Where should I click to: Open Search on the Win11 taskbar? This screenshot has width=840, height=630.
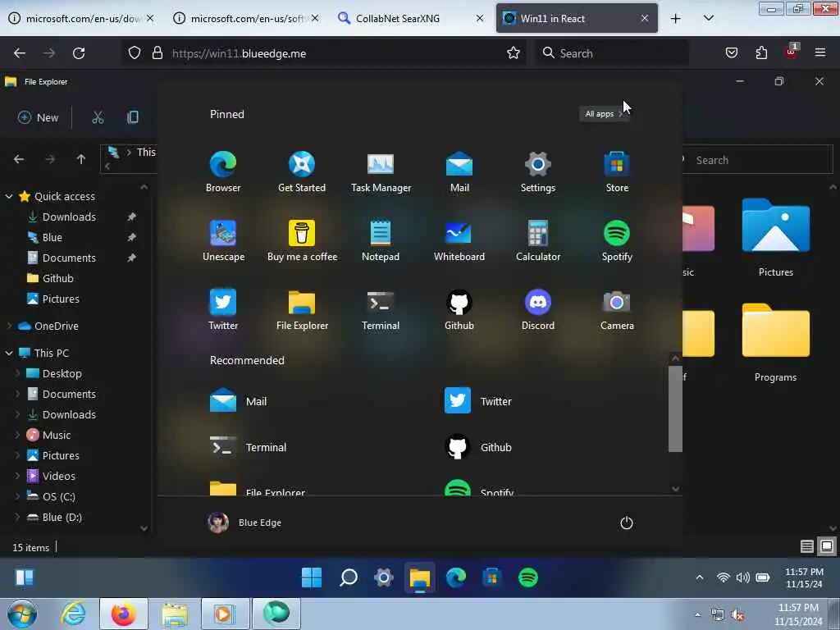click(x=348, y=577)
